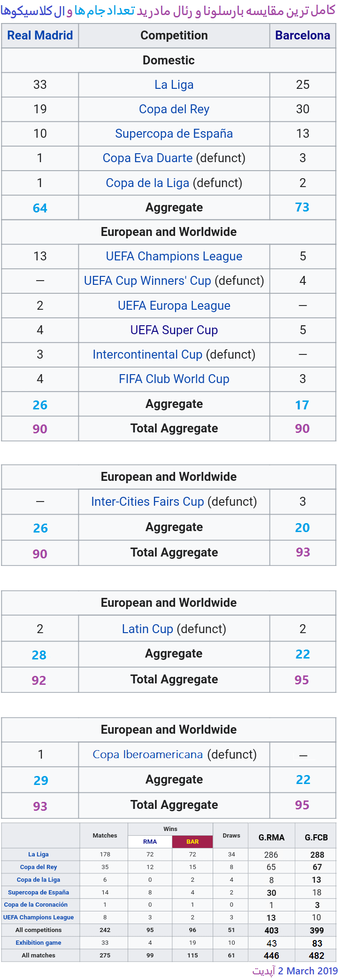Viewport: 338px width, 980px height.
Task: Open the Inter-Cities Fairs Cup link
Action: [x=147, y=502]
